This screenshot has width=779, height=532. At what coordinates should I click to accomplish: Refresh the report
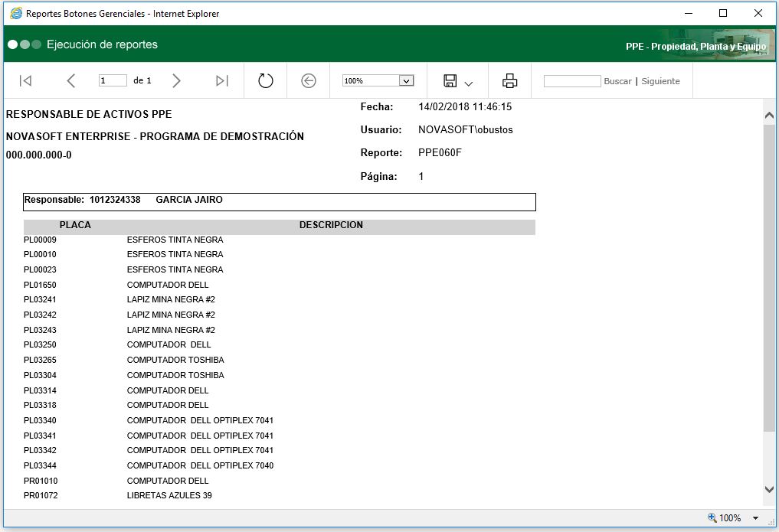265,80
